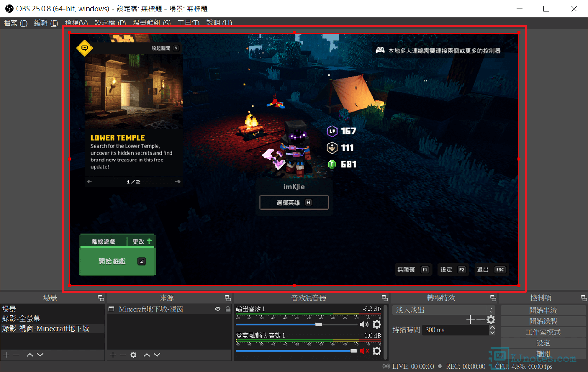Open settings gear for 輸出音效 1
The image size is (588, 372).
(377, 325)
